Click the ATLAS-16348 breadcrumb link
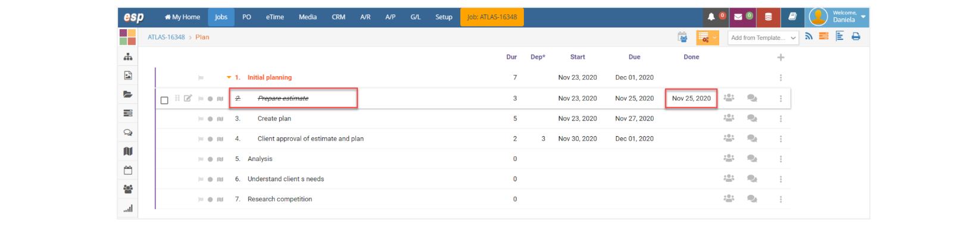 (x=166, y=37)
